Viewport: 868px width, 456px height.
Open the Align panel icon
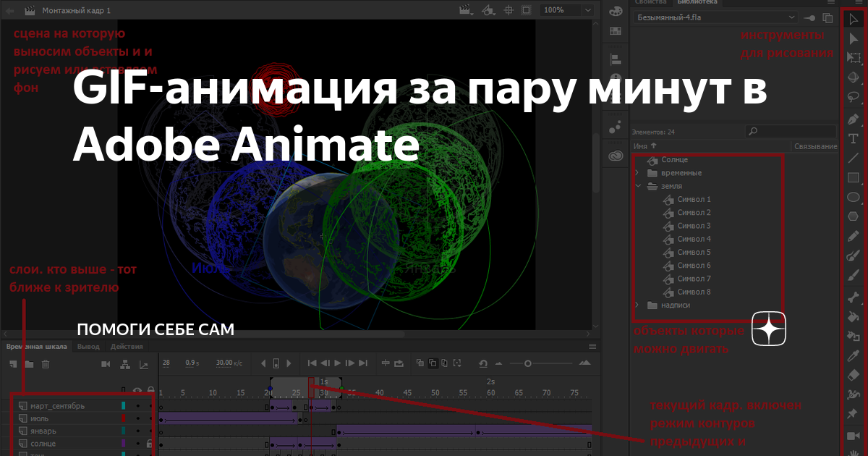616,59
